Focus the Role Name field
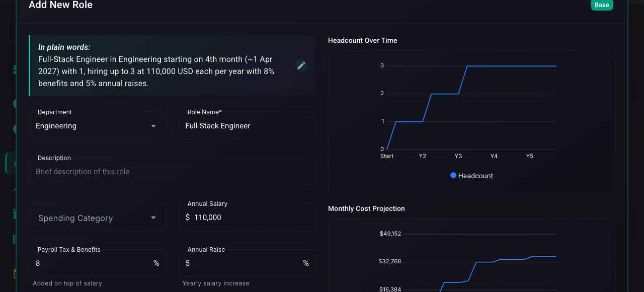This screenshot has height=292, width=644. point(247,126)
